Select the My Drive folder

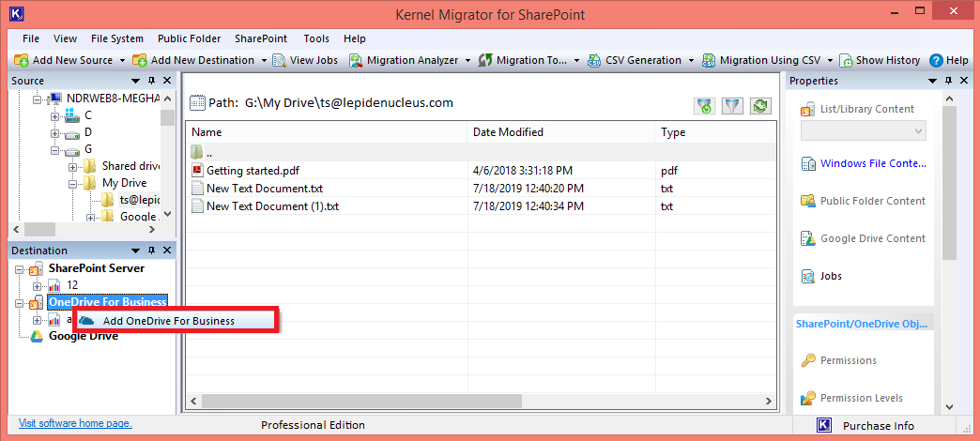[124, 183]
